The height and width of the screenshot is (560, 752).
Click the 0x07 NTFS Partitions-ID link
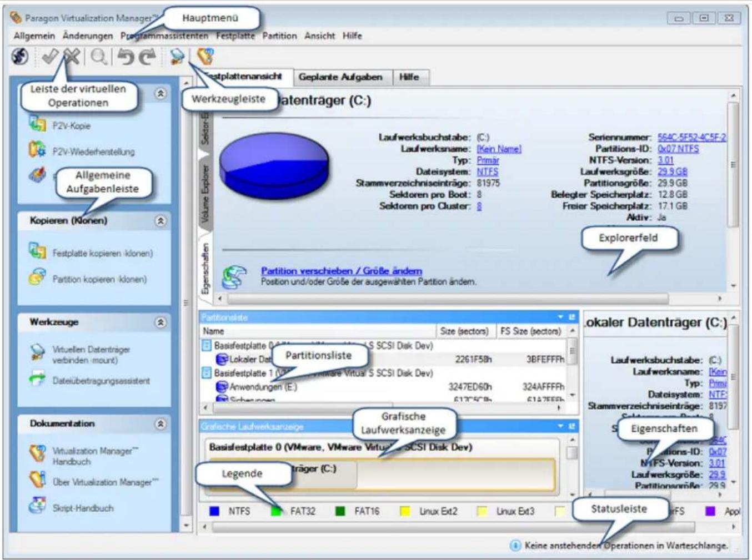coord(678,149)
